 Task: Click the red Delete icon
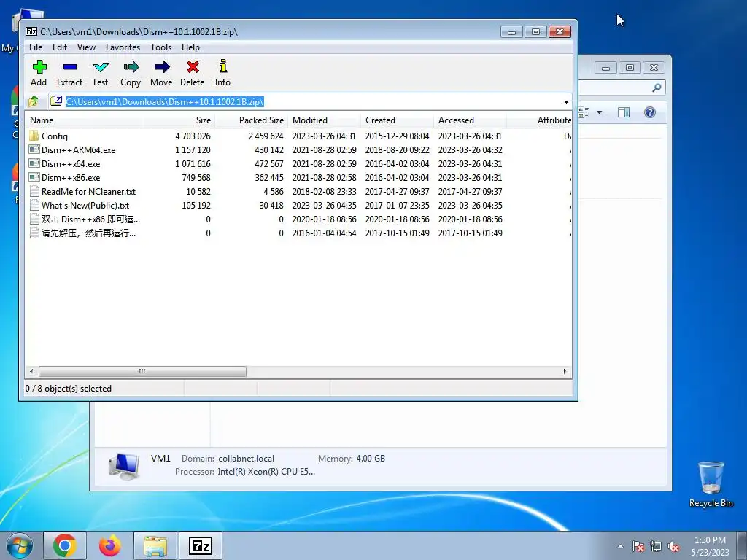pos(193,66)
